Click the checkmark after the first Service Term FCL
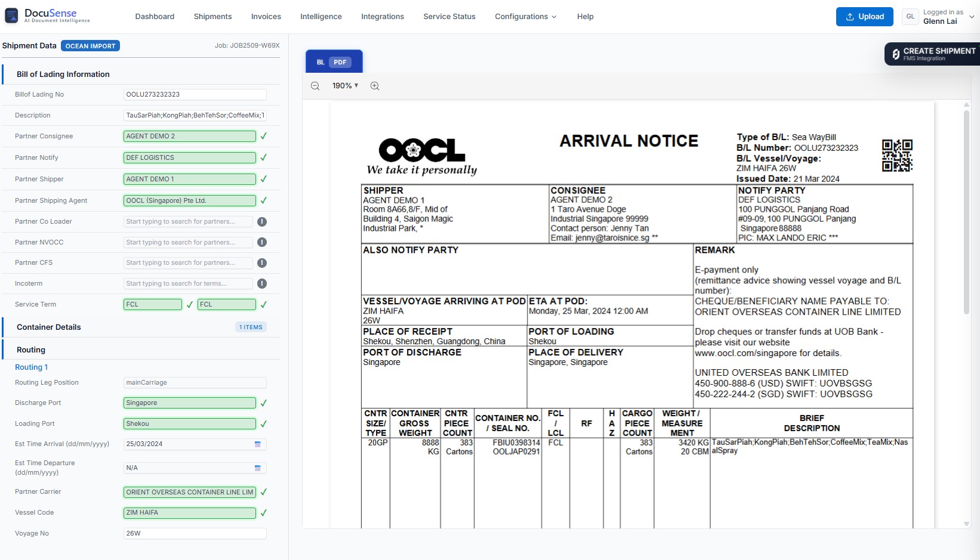 (190, 304)
